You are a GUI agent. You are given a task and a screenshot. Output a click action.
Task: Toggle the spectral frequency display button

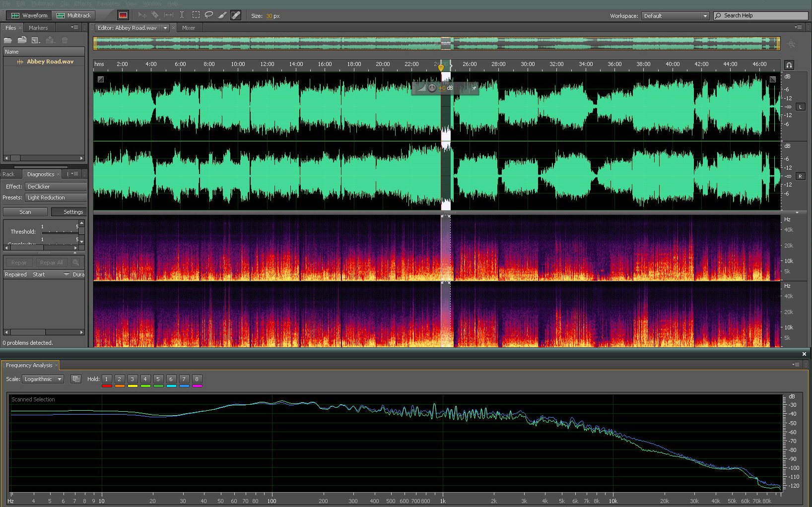(x=123, y=15)
